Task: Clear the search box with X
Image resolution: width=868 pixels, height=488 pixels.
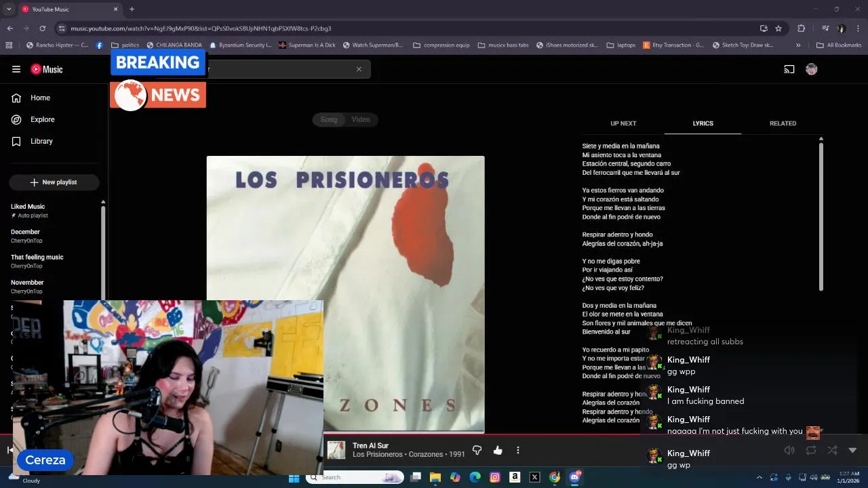Action: 359,69
